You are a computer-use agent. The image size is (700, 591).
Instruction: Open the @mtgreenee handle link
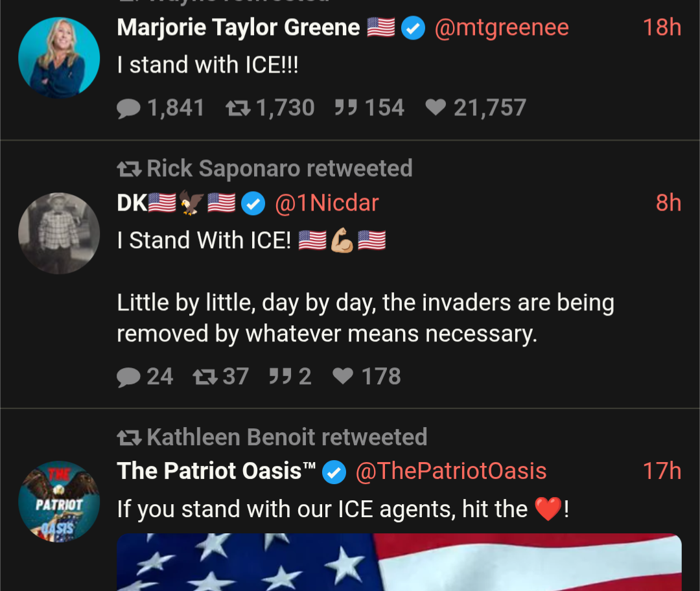502,28
